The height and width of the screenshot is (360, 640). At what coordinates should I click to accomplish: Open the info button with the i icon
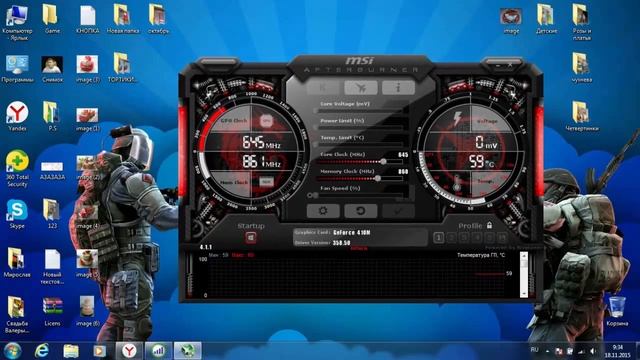tap(398, 87)
